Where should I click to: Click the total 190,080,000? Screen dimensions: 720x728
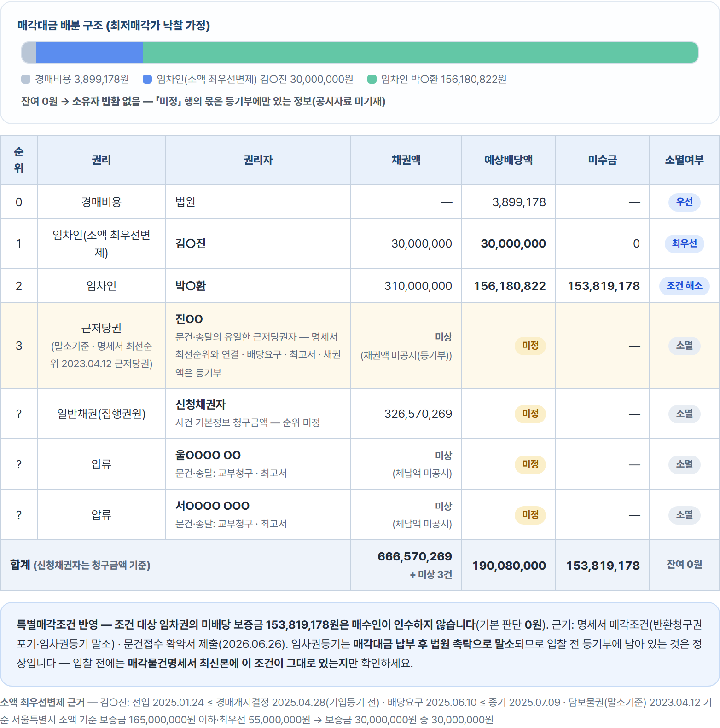pos(509,566)
